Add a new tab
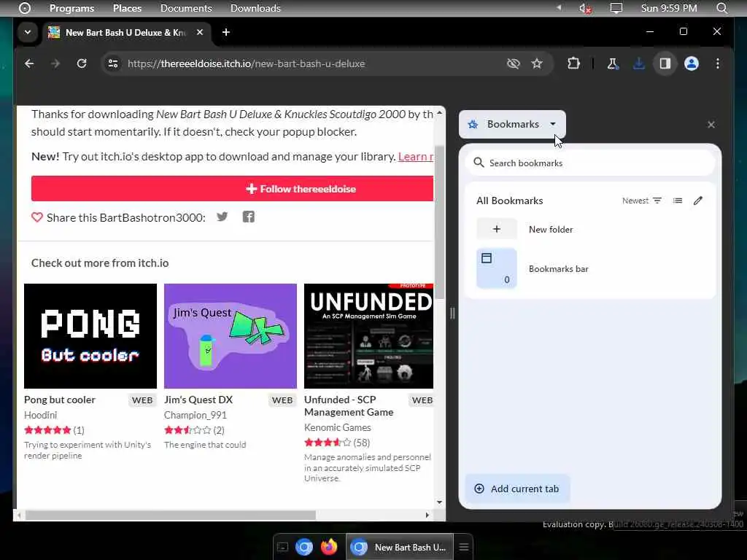The height and width of the screenshot is (560, 747). coord(226,32)
